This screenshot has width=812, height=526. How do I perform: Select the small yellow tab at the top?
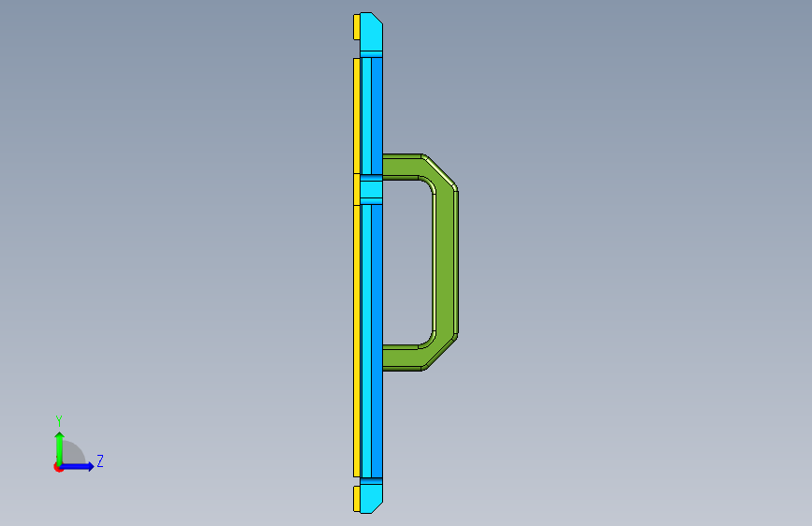[x=356, y=27]
